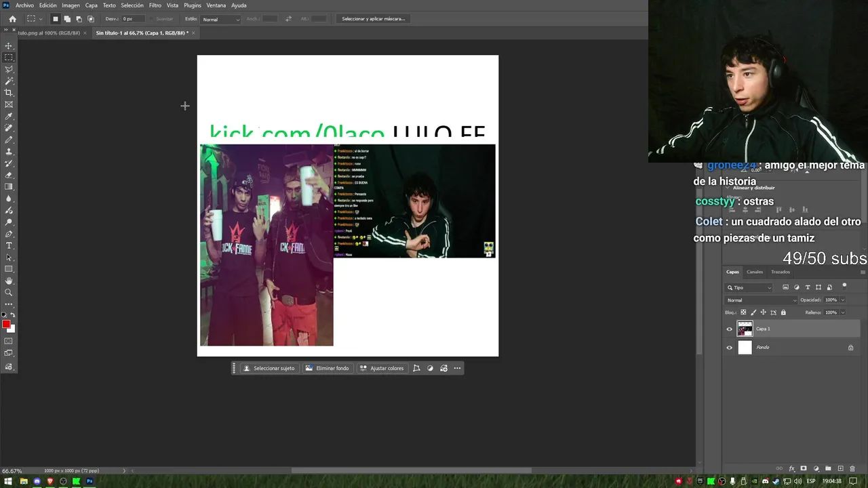The image size is (868, 488).
Task: Expand the Opacidad value dropdown arrow
Action: [x=843, y=300]
